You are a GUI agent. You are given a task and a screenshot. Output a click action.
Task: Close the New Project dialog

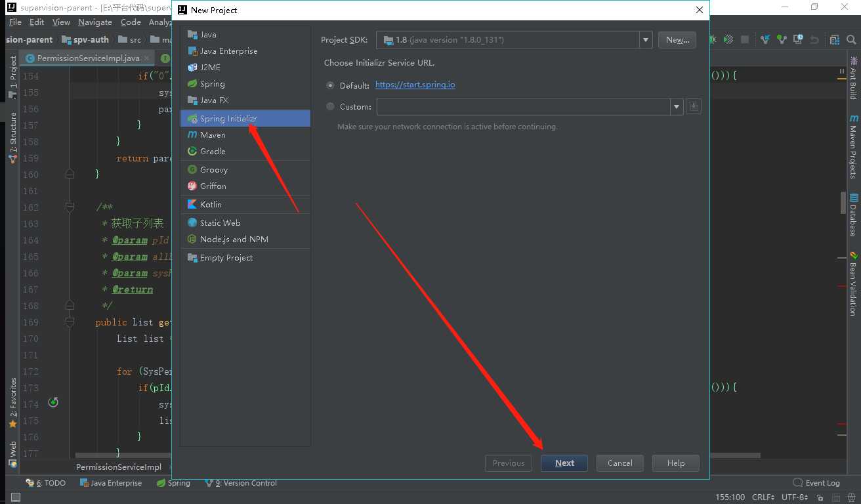tap(700, 10)
